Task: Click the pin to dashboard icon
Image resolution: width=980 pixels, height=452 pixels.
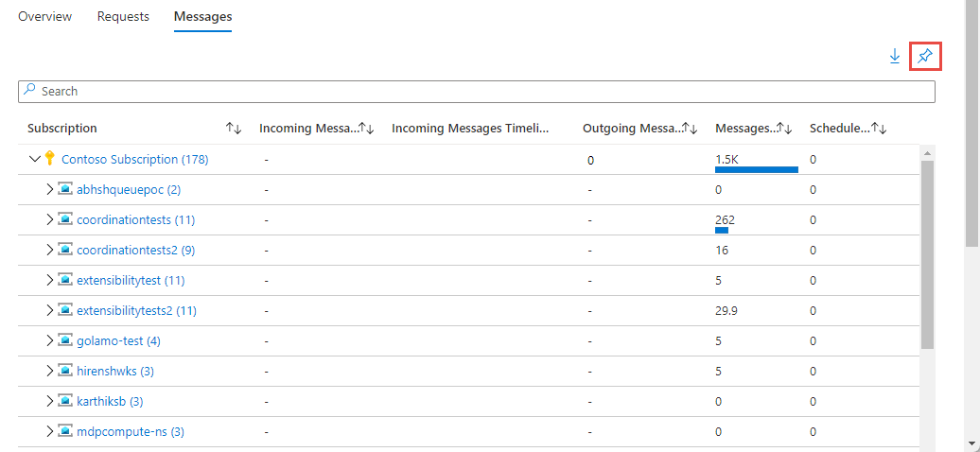Action: (925, 57)
